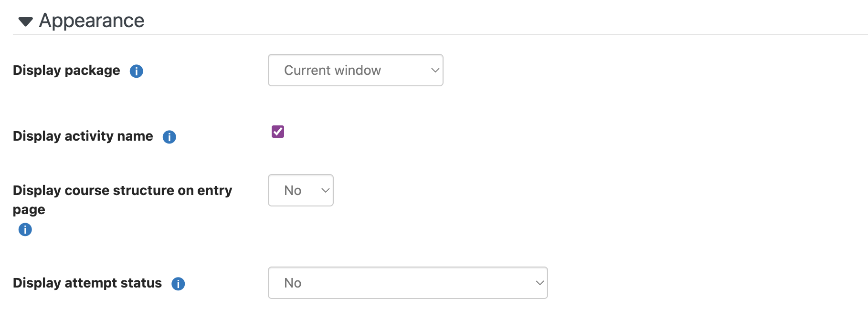Viewport: 868px width, 329px height.
Task: Open help icon beside Display package
Action: tap(137, 71)
